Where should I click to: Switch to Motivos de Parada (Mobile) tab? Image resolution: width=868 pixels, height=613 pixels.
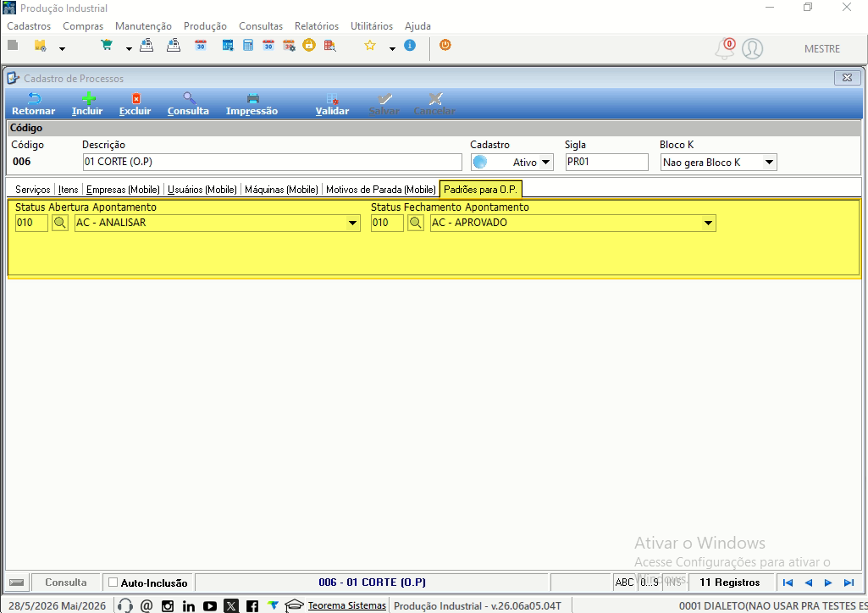point(381,189)
